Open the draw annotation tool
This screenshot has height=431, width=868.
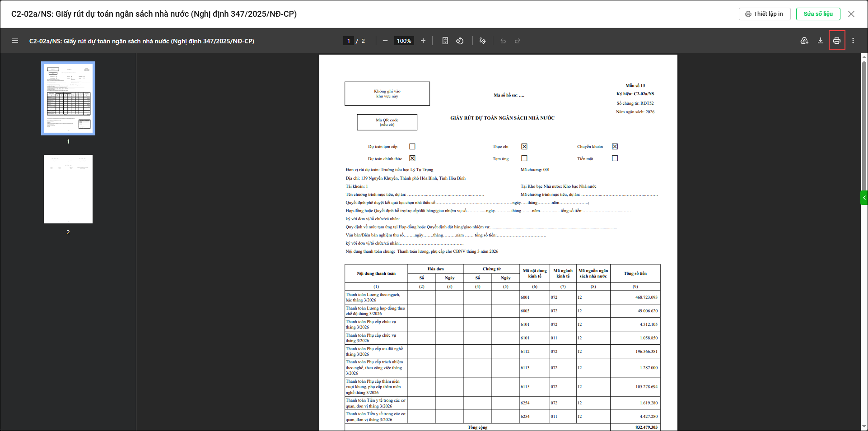[482, 41]
